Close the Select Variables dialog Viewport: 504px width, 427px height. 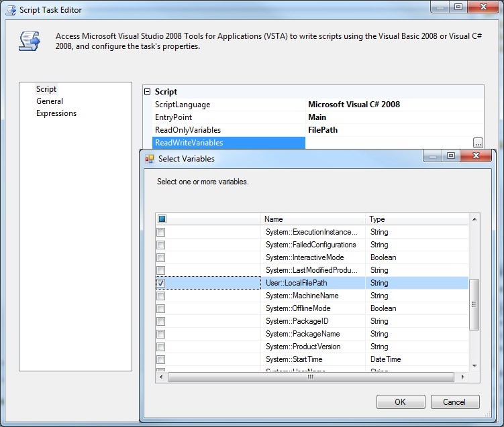coord(476,156)
